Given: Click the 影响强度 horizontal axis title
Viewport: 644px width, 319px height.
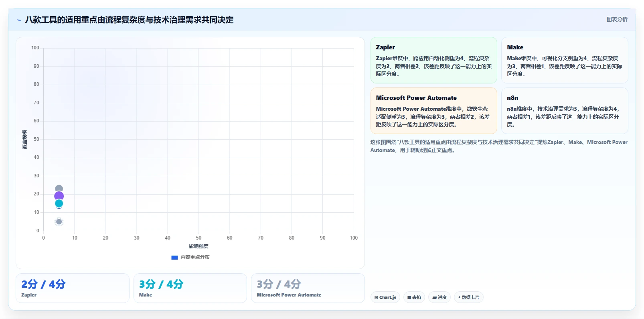Looking at the screenshot, I should [198, 246].
